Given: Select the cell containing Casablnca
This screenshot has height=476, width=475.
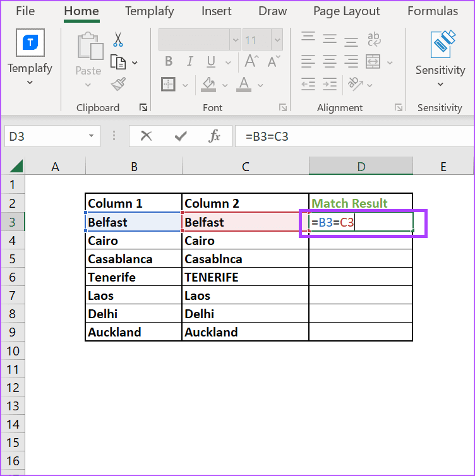Looking at the screenshot, I should click(246, 259).
